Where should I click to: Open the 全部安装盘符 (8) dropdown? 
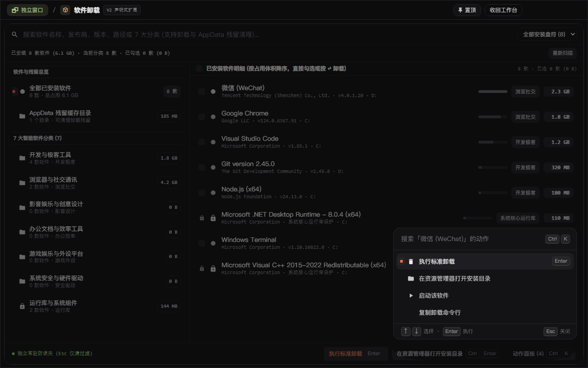pyautogui.click(x=547, y=34)
